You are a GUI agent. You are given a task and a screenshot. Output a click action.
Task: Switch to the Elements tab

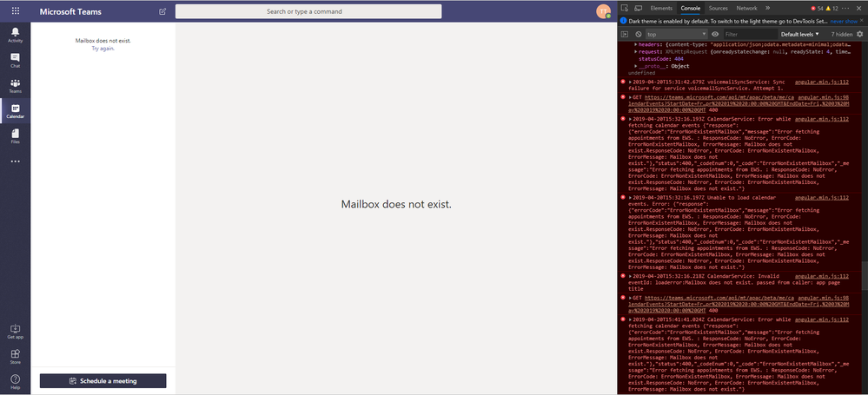[661, 9]
